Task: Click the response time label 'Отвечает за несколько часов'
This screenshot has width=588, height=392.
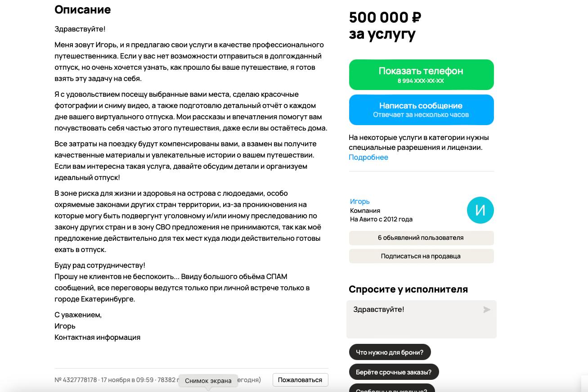Action: (x=421, y=115)
